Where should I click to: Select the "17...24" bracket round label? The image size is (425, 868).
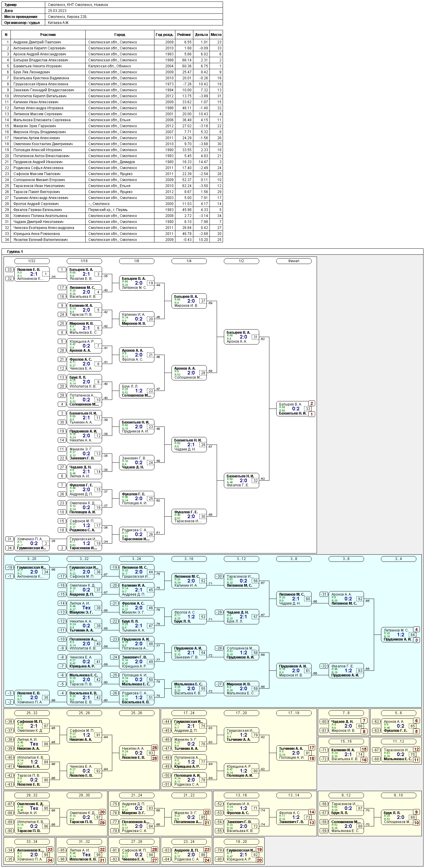[x=189, y=713]
